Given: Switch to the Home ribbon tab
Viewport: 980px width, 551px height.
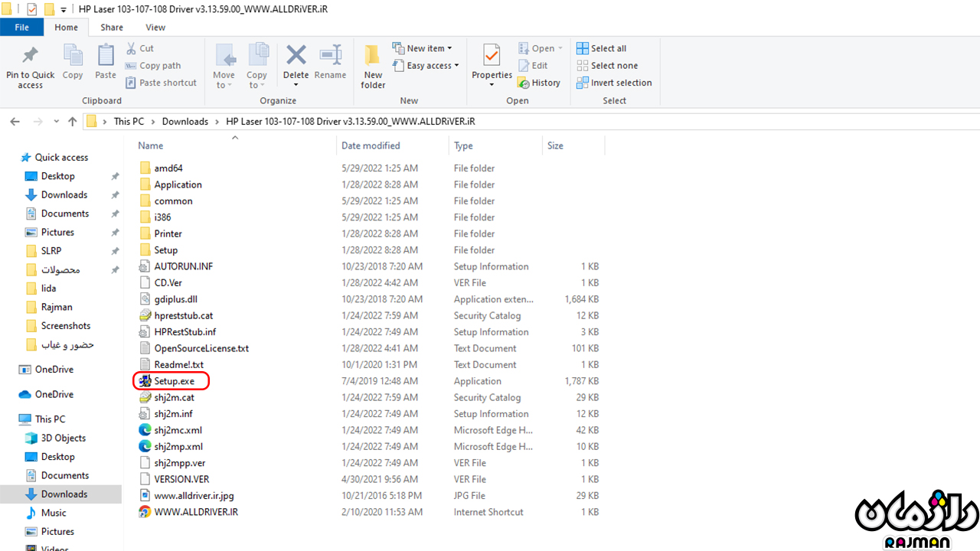Looking at the screenshot, I should click(x=66, y=28).
